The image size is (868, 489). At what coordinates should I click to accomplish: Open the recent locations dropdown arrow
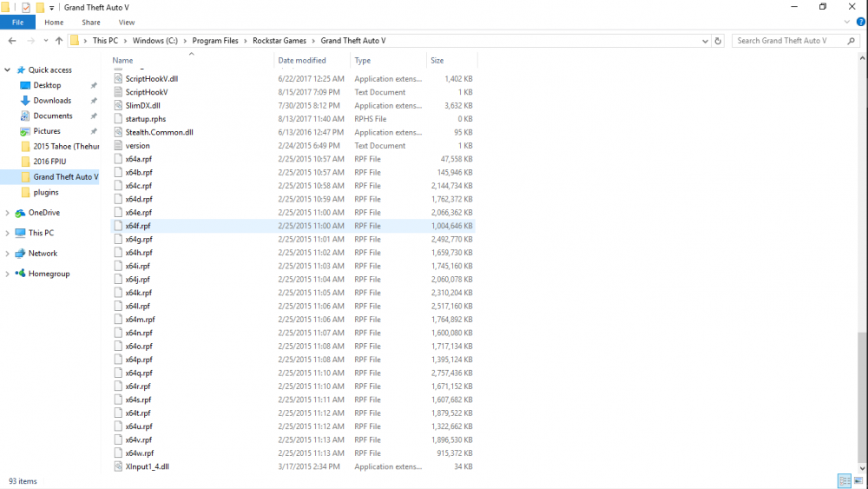point(46,41)
